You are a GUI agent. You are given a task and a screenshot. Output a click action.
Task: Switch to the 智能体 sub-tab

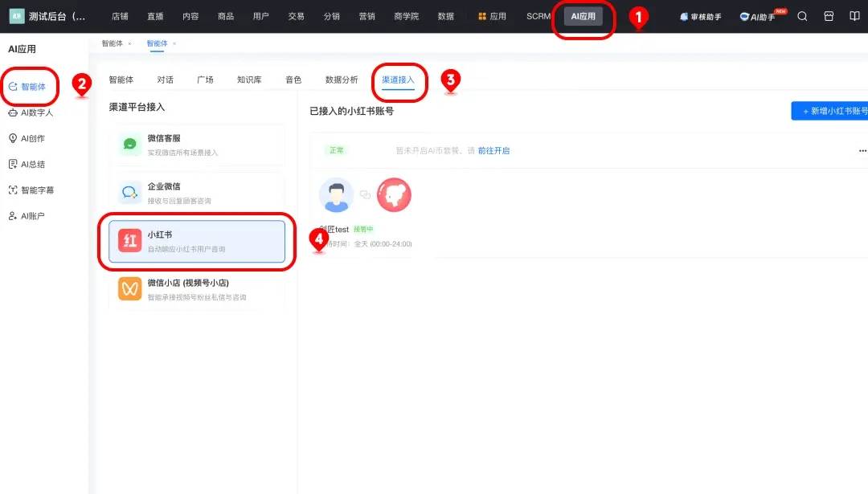click(x=121, y=80)
